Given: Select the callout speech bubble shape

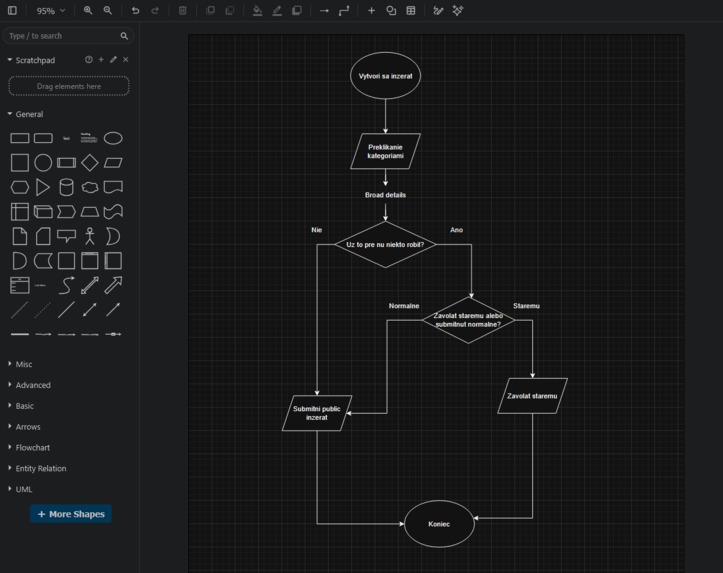Looking at the screenshot, I should [66, 236].
